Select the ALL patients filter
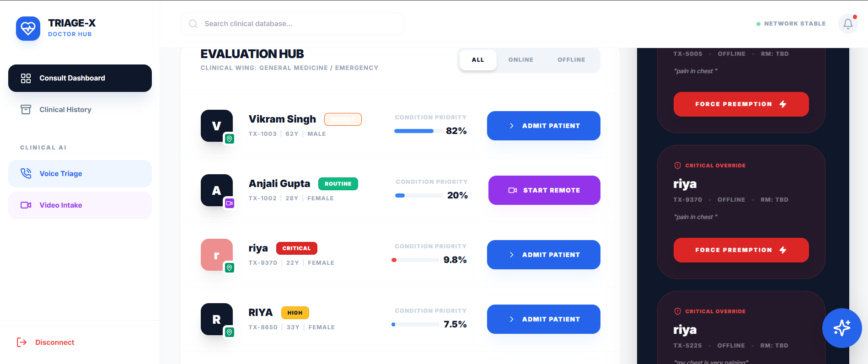This screenshot has height=364, width=868. [478, 60]
